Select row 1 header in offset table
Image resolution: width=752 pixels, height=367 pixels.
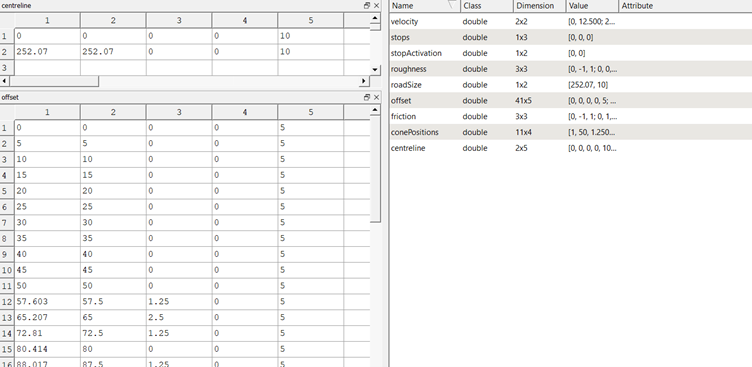[7, 128]
